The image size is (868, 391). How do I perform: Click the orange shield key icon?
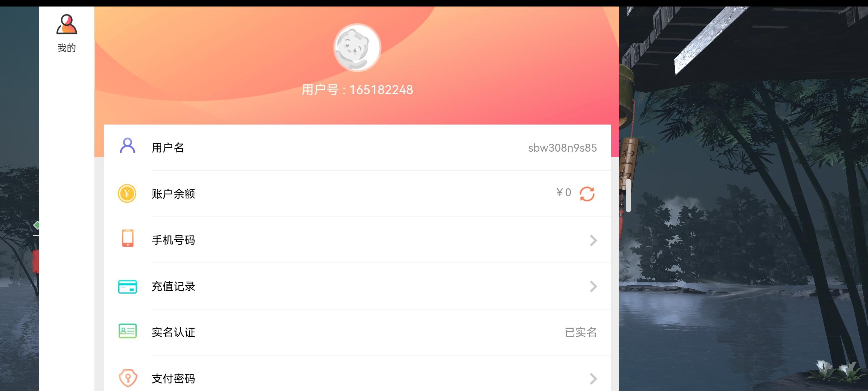(x=128, y=378)
